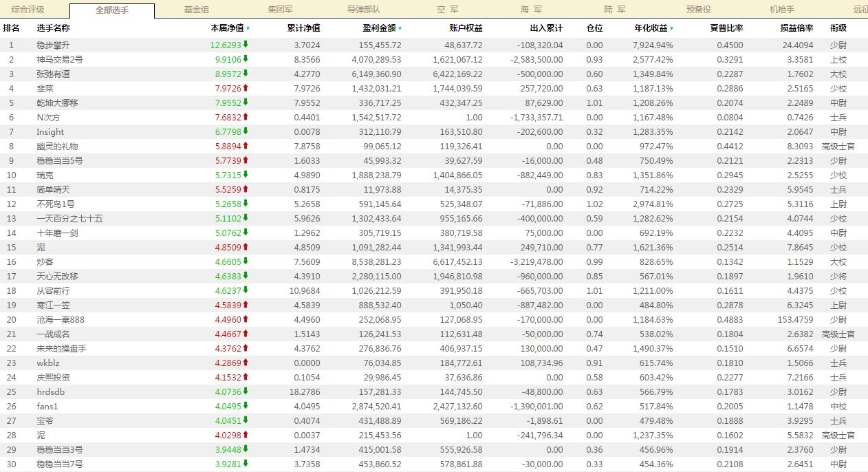Click the red up arrow beside 7.6832
This screenshot has height=472, width=868.
[x=246, y=117]
